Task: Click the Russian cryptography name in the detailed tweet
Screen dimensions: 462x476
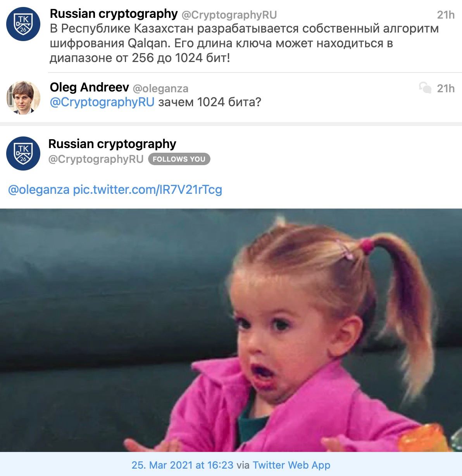Action: 112,144
